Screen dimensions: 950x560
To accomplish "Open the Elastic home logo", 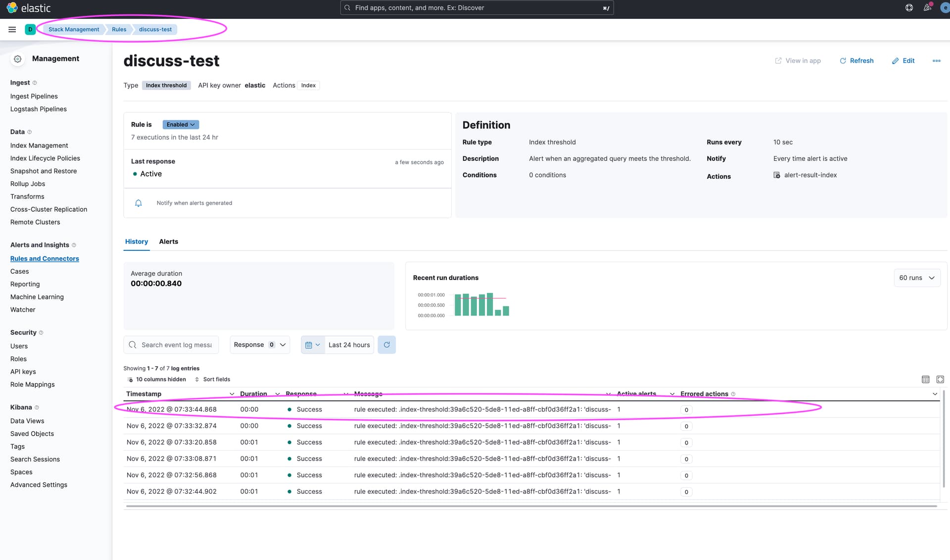I will click(28, 8).
